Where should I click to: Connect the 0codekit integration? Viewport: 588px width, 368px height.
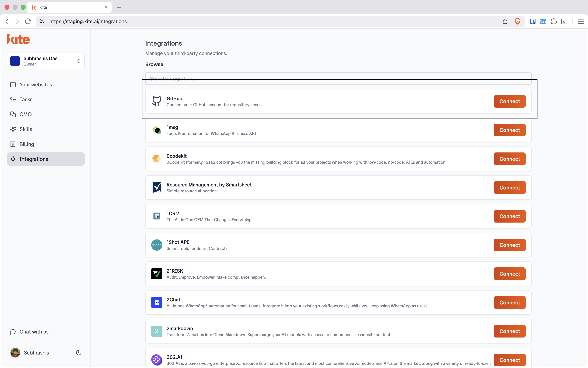coord(510,159)
